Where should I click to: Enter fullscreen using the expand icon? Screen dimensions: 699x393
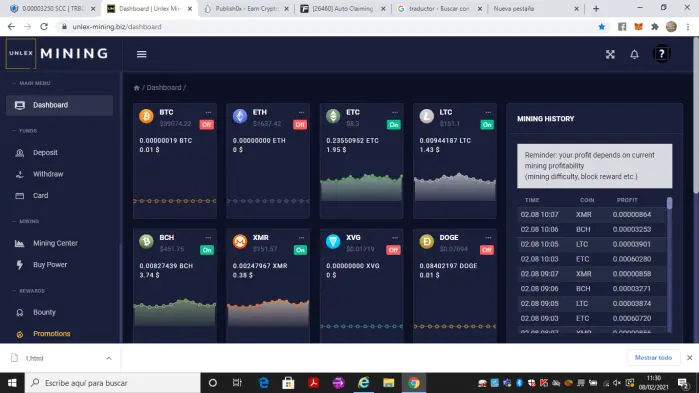point(610,54)
